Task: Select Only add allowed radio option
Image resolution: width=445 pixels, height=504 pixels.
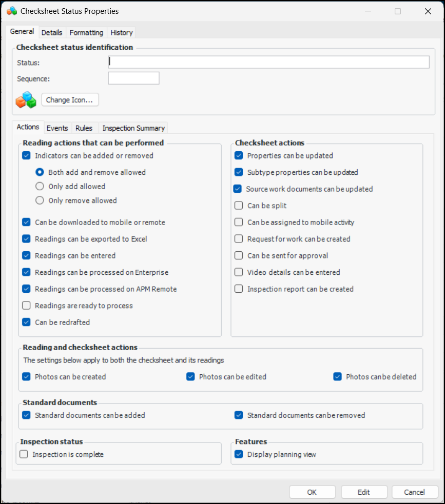Action: [x=40, y=187]
